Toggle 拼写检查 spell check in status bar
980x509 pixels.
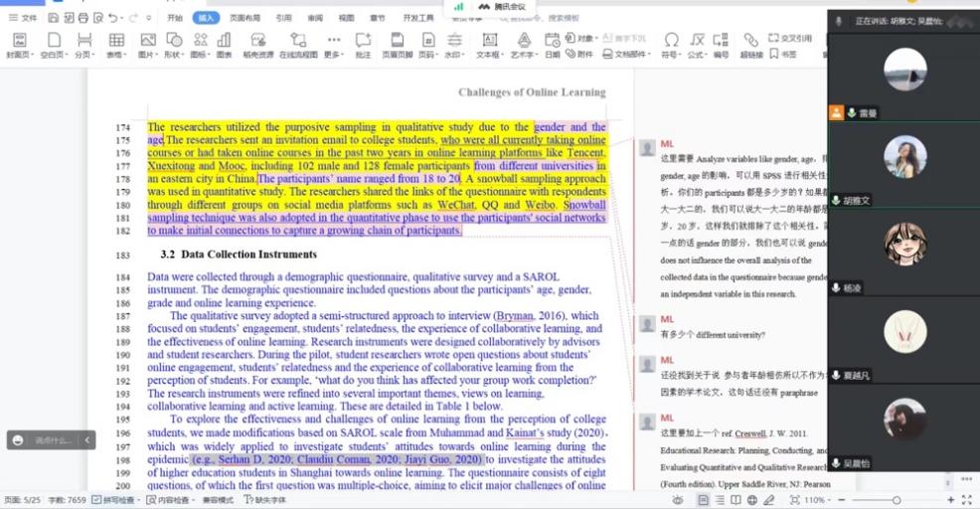(118, 500)
